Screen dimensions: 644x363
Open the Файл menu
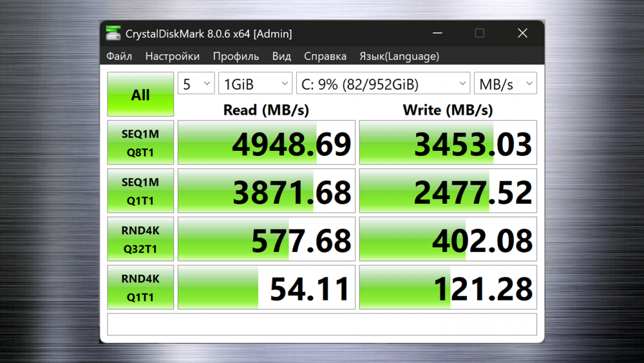[x=119, y=56]
